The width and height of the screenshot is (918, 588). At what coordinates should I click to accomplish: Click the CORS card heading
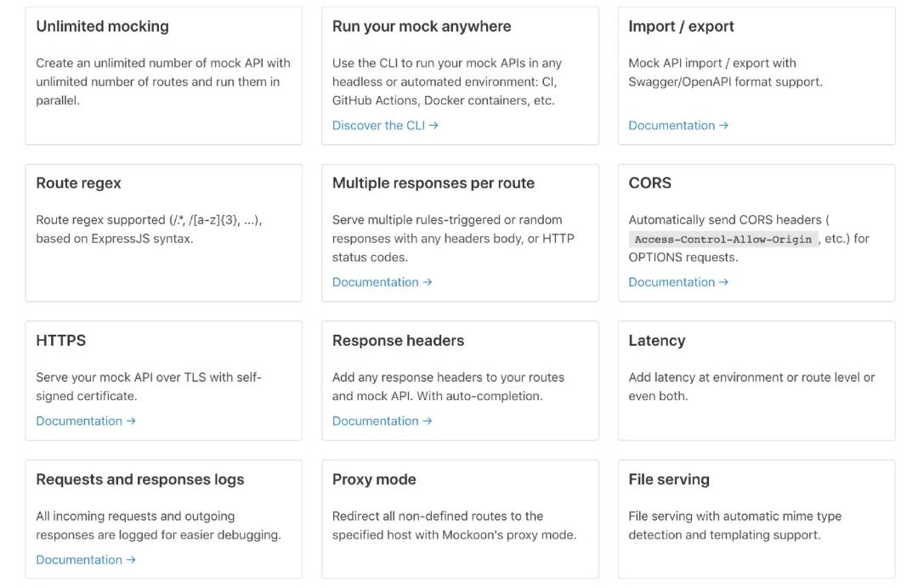(x=649, y=183)
